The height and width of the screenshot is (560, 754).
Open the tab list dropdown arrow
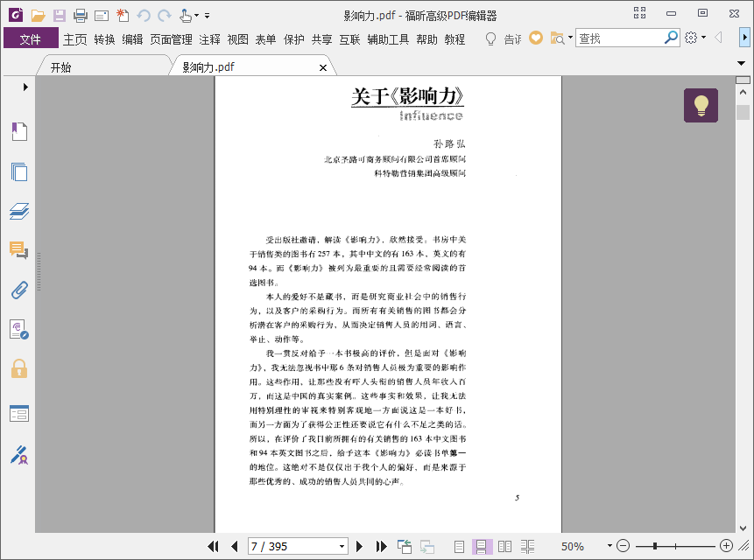pos(741,63)
